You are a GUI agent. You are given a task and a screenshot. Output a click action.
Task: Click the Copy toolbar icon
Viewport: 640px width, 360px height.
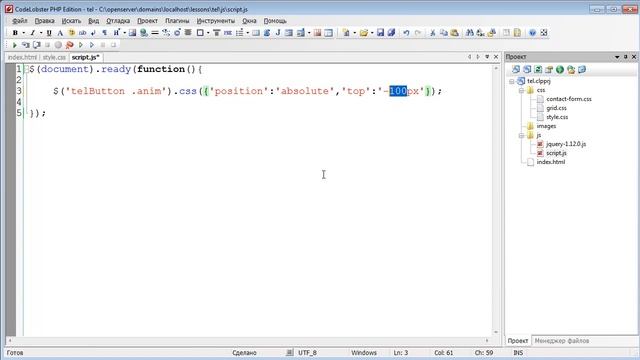point(444,33)
